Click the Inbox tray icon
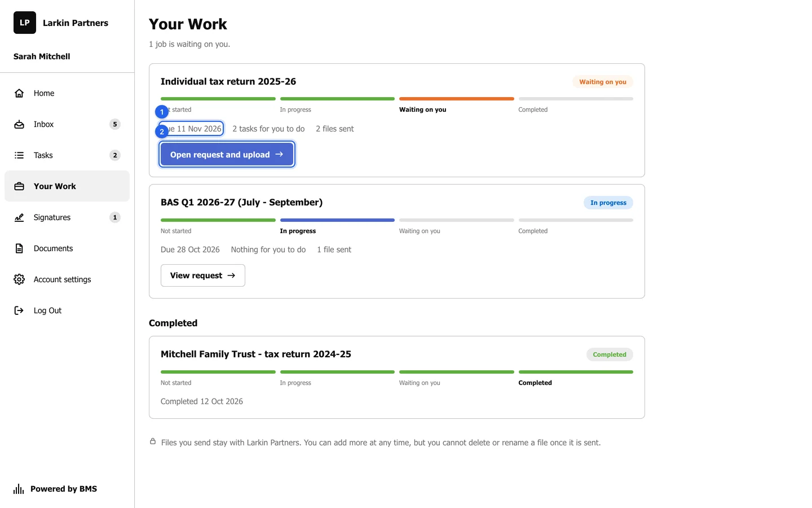This screenshot has height=508, width=812. pos(19,124)
